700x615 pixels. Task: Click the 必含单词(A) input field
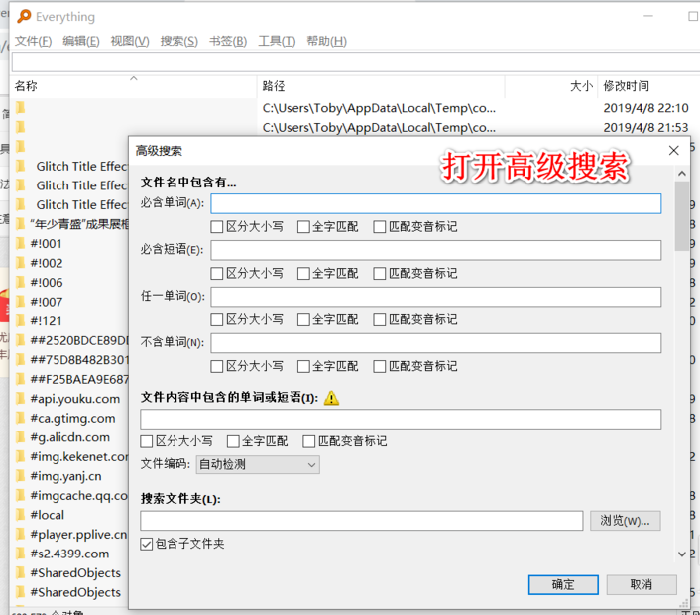point(436,203)
